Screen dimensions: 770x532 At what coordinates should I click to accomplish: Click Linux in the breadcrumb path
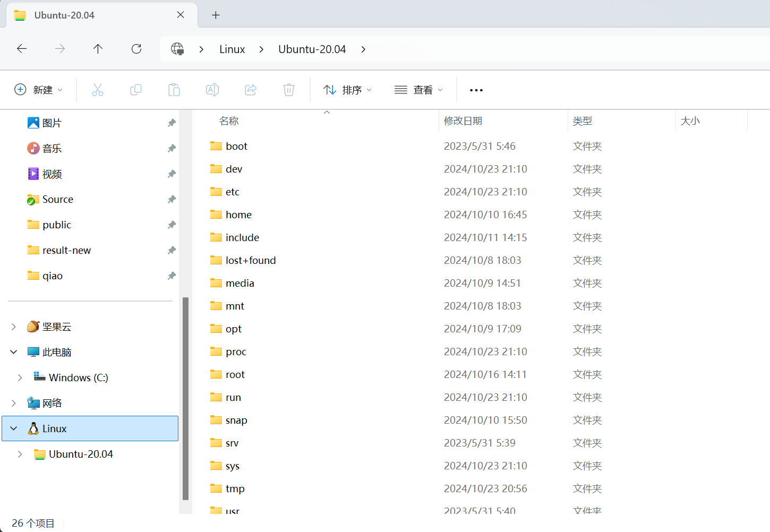click(232, 49)
